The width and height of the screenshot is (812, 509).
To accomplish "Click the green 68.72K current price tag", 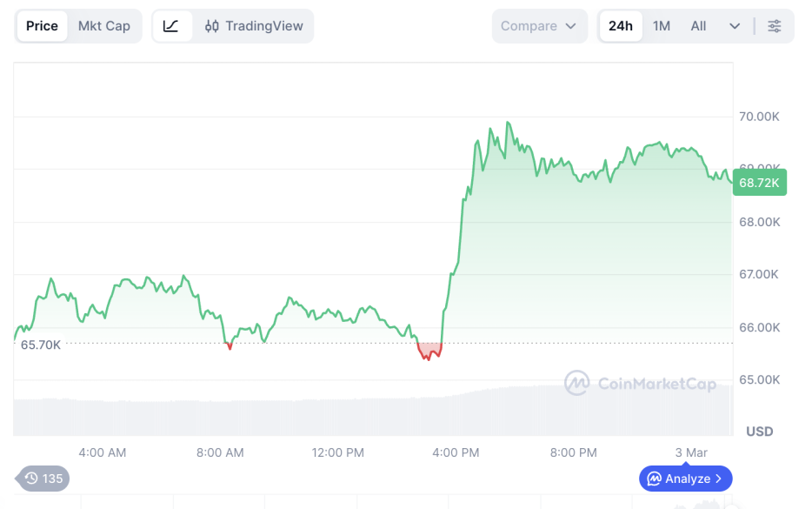I will pos(759,183).
